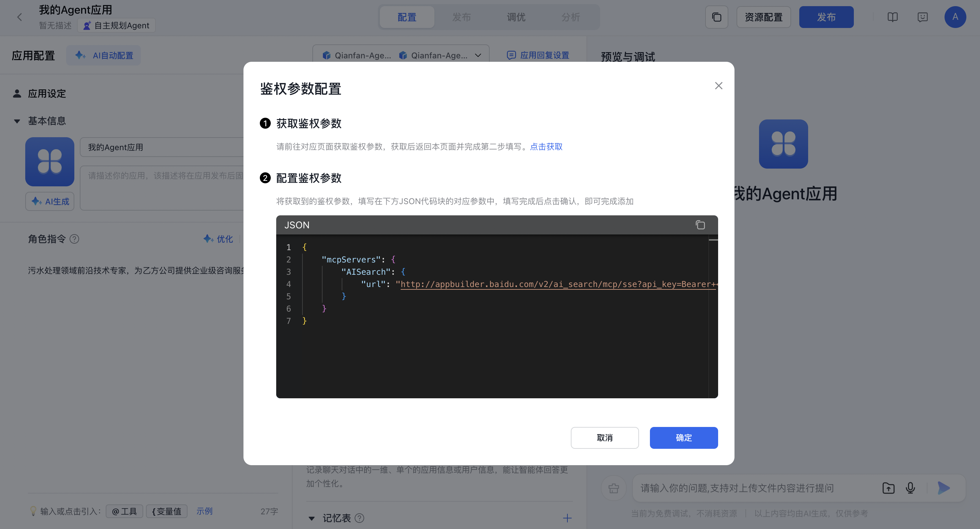Image resolution: width=980 pixels, height=529 pixels.
Task: Confirm with the 确定 button
Action: tap(684, 438)
